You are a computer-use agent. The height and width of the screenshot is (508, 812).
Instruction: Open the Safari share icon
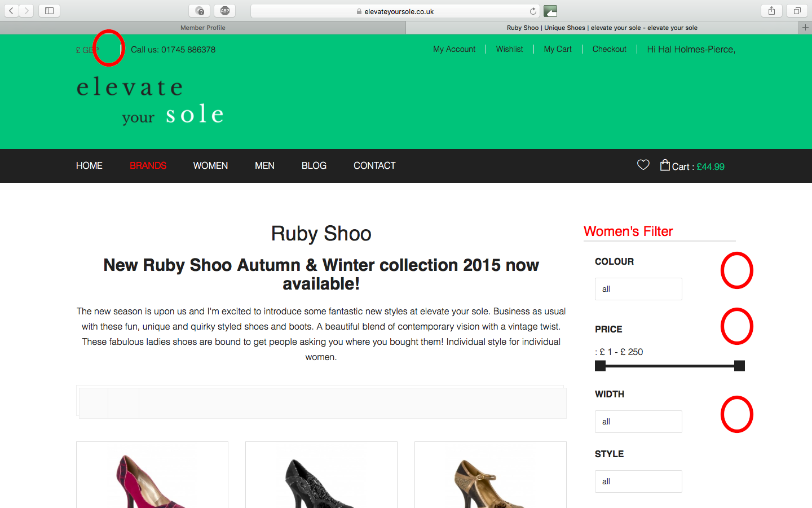tap(771, 11)
